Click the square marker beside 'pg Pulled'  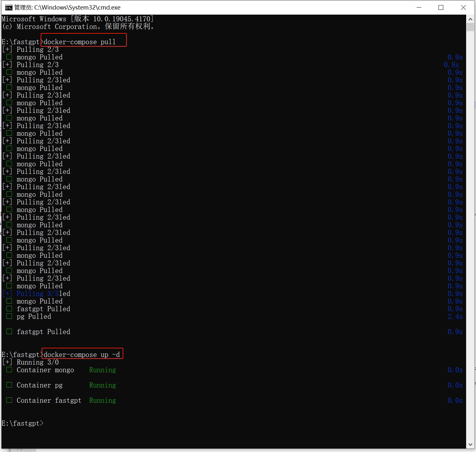coord(9,316)
